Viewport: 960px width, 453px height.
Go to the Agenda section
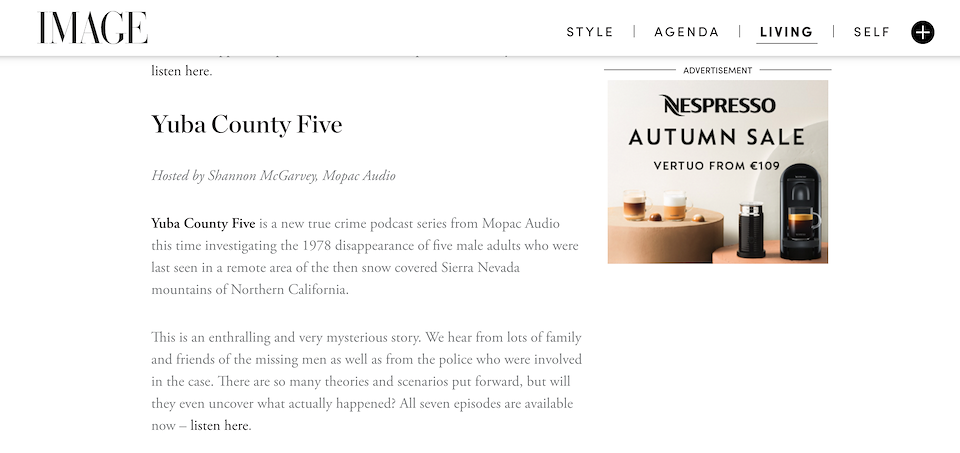click(686, 32)
